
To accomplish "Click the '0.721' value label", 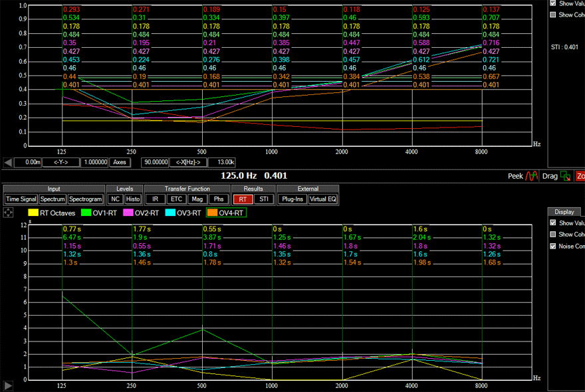I will [491, 60].
